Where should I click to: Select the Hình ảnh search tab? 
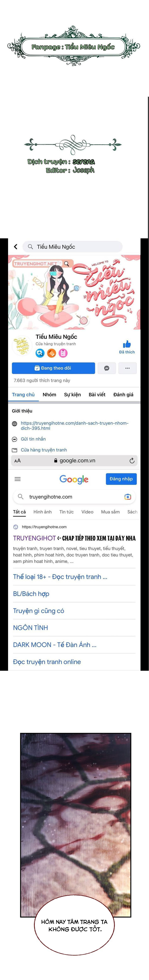[43, 512]
